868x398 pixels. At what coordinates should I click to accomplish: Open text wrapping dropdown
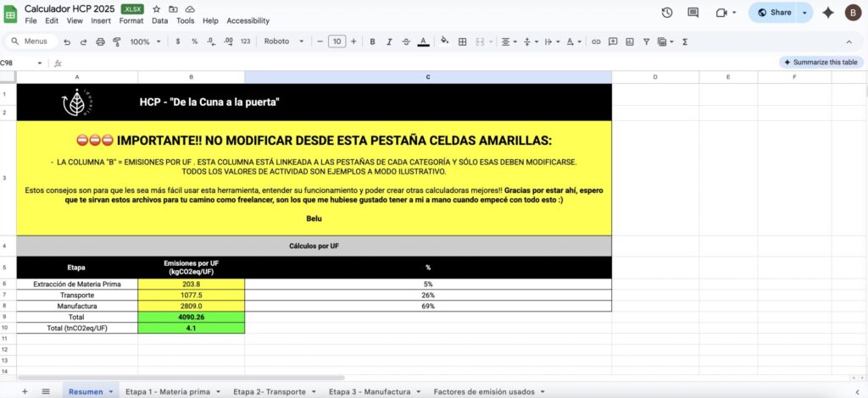[551, 41]
